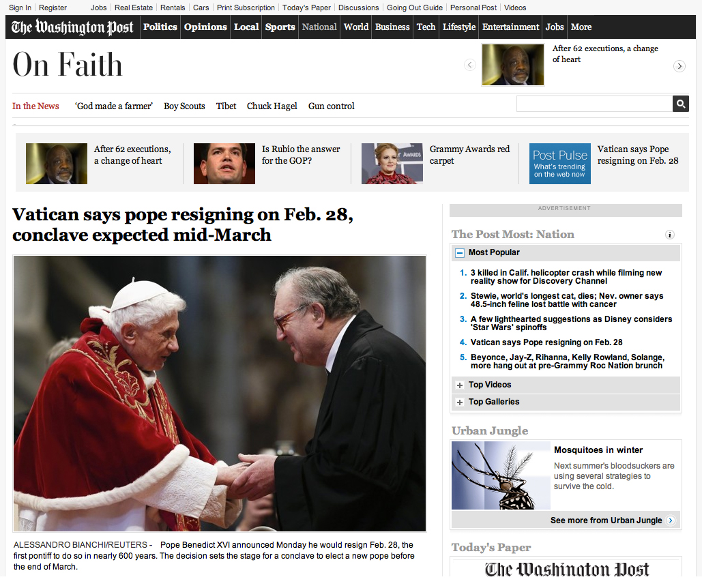
Task: Open the Discussions link
Action: pos(359,8)
